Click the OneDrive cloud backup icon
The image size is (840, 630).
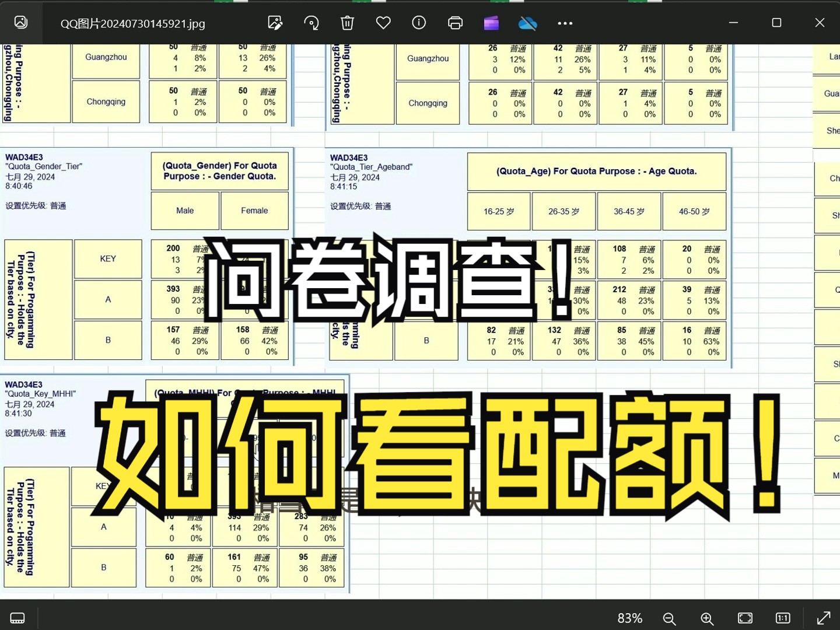point(527,23)
